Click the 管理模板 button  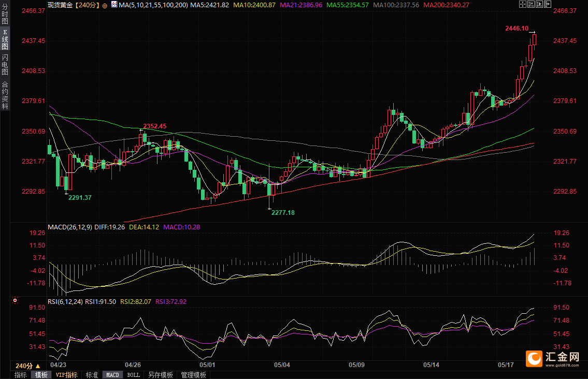coord(193,375)
